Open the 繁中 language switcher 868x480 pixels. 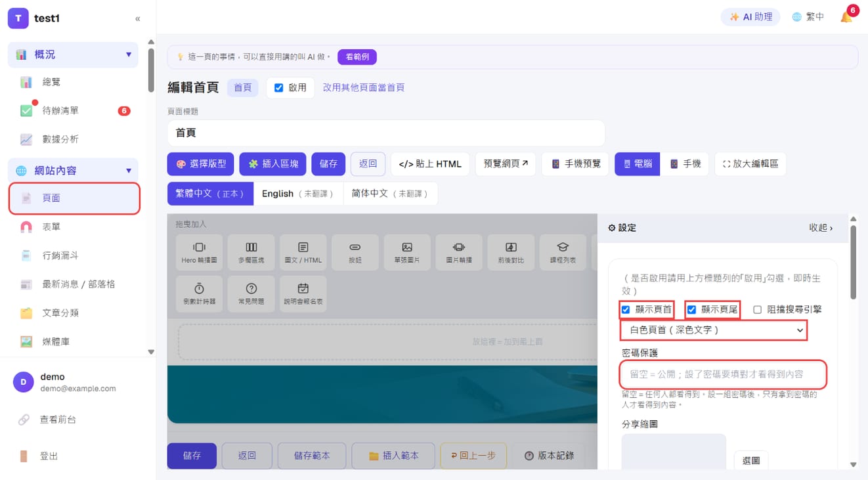tap(808, 17)
